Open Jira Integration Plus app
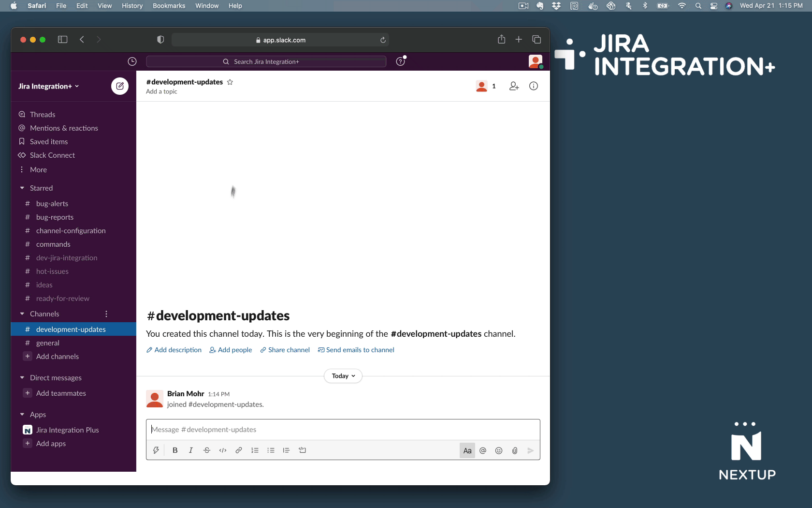Screen dimensions: 812x508 tap(67, 430)
